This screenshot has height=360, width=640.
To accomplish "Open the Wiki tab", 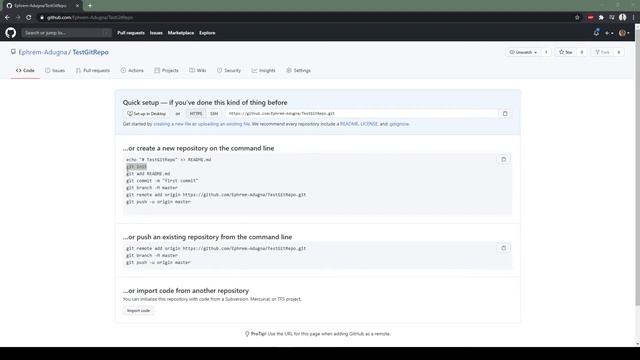I will tap(198, 71).
